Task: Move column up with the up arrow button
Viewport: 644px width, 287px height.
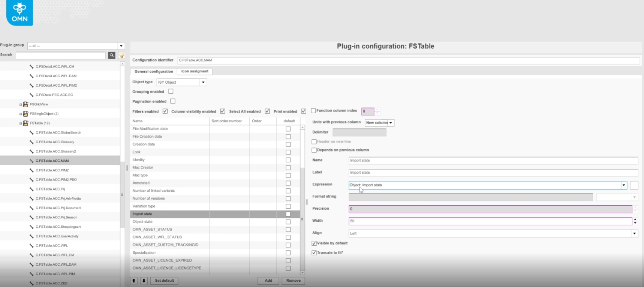Action: click(x=134, y=281)
